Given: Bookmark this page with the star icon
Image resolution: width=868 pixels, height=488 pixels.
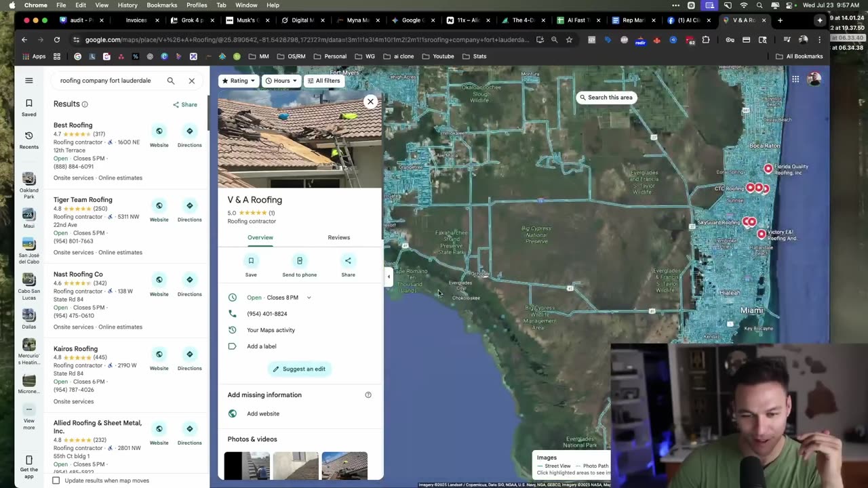Looking at the screenshot, I should click(569, 40).
